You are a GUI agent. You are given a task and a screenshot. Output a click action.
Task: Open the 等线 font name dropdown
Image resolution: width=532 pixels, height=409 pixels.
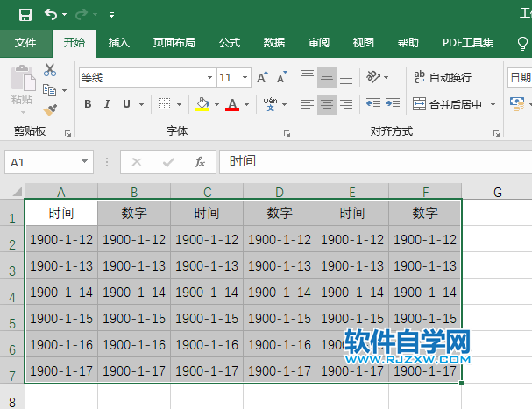coord(209,78)
